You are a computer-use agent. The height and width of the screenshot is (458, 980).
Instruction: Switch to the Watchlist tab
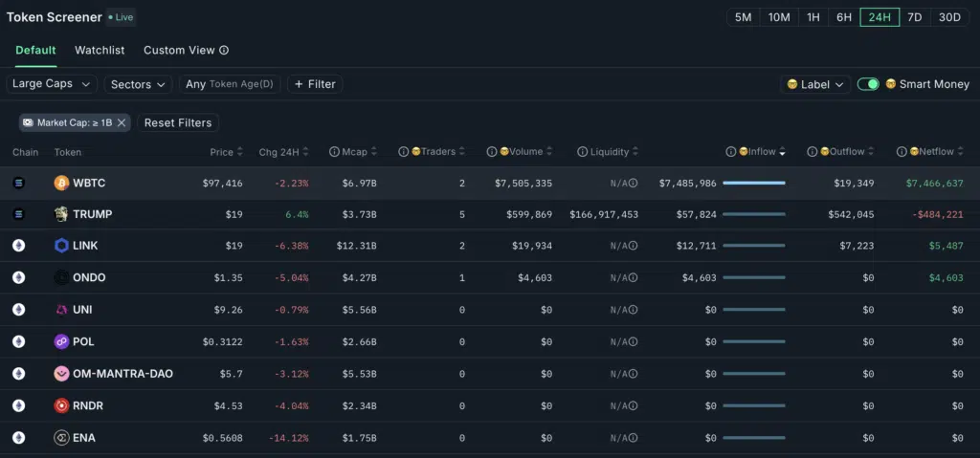click(100, 50)
